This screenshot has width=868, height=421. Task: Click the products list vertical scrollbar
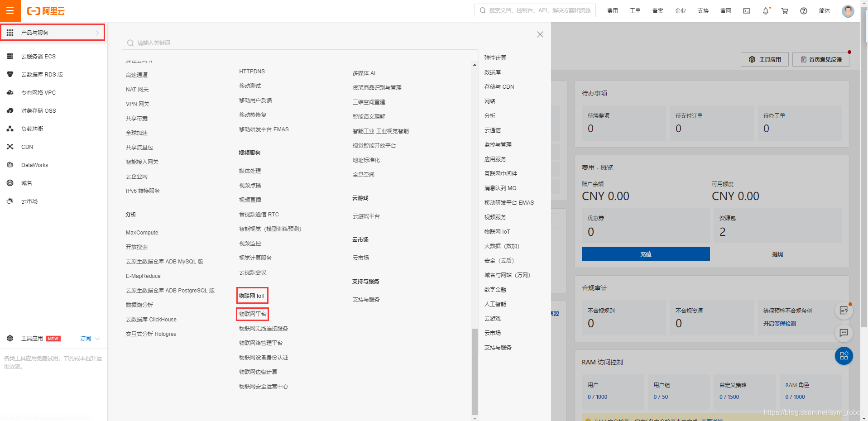point(475,371)
